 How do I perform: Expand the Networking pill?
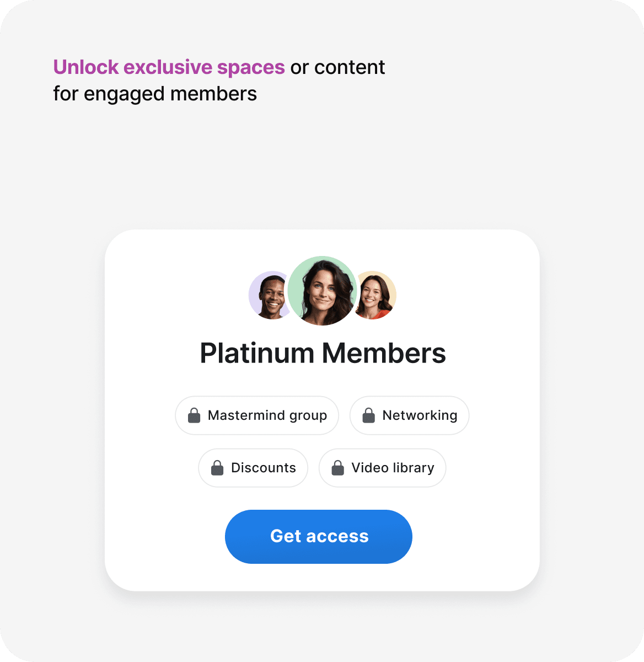[x=409, y=415]
